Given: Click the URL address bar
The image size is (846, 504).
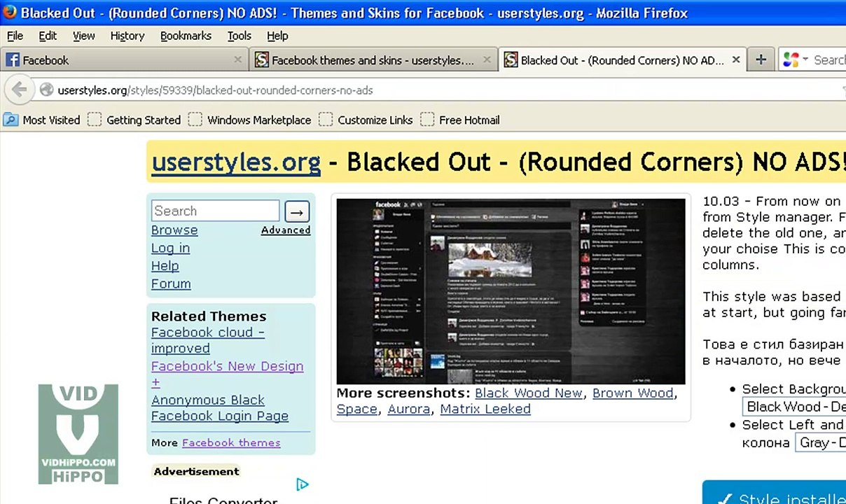Looking at the screenshot, I should point(441,90).
